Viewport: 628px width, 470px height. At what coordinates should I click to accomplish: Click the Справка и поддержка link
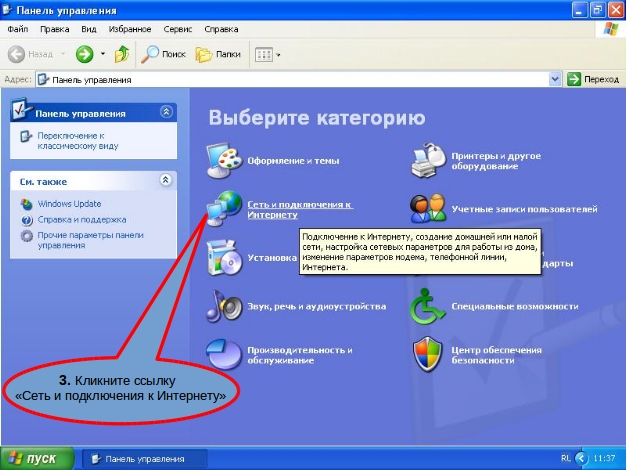[x=82, y=220]
